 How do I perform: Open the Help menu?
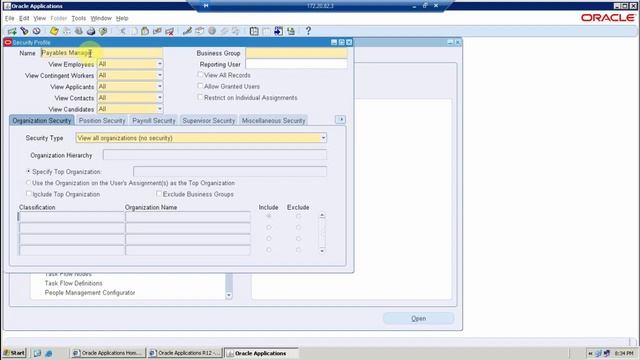122,18
